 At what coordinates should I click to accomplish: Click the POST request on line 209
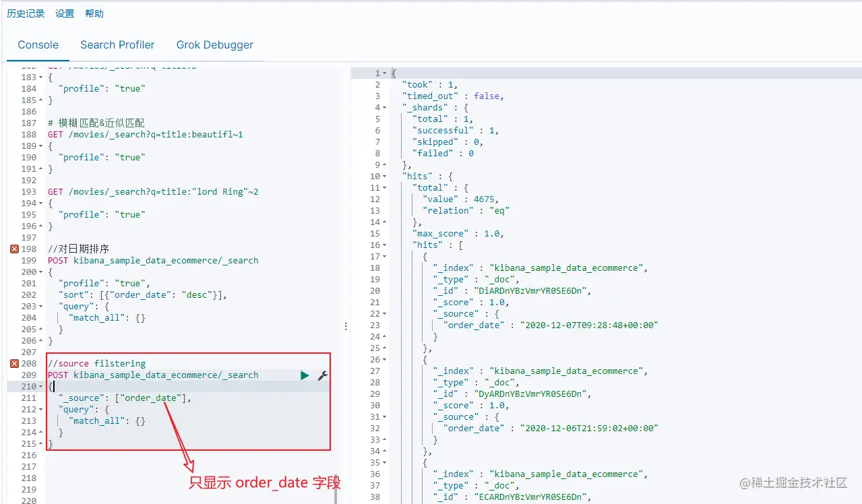153,375
